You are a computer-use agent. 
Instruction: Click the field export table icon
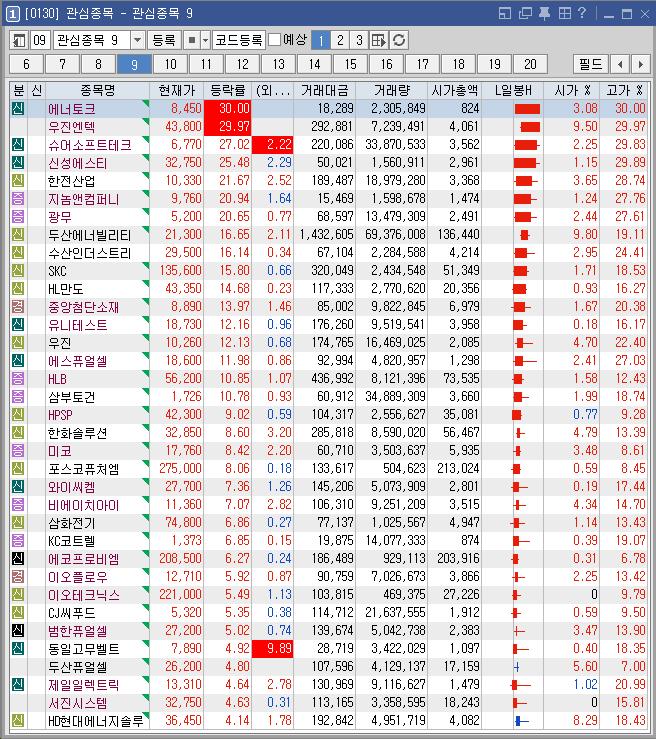click(379, 40)
